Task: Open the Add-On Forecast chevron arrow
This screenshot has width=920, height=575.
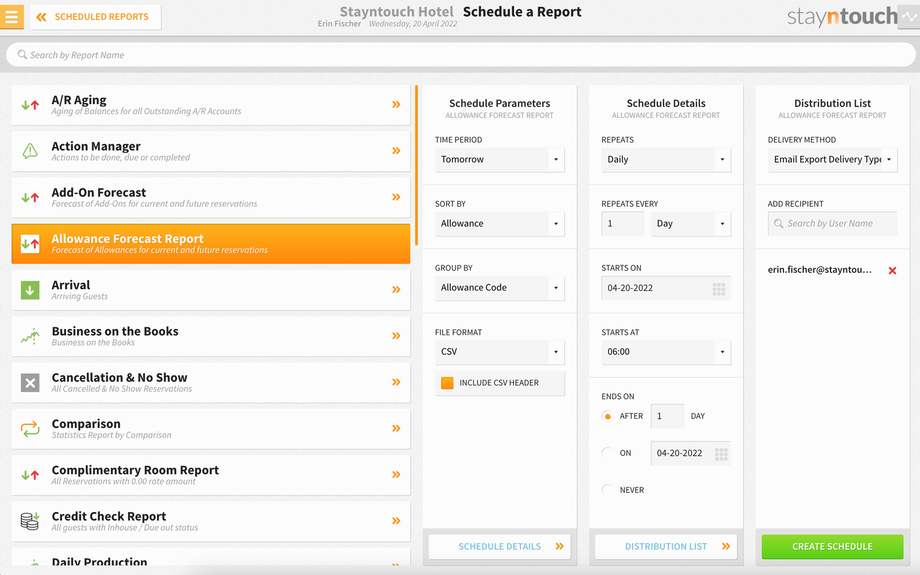Action: pos(397,197)
